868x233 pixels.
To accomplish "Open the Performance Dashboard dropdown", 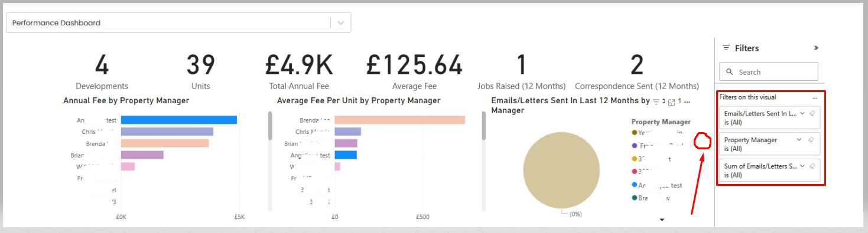I will click(341, 23).
